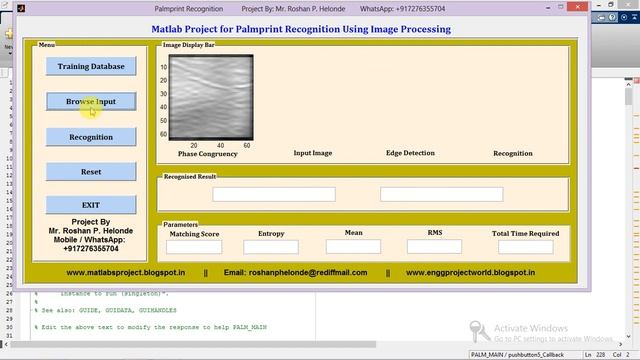
Task: Click the Input Image label
Action: (x=313, y=153)
